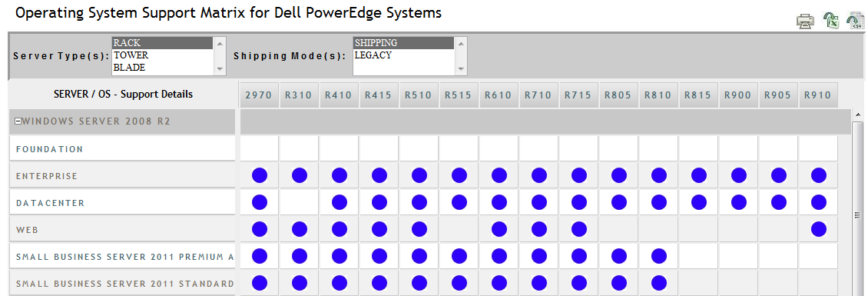Select TOWER in Server Type list
The width and height of the screenshot is (868, 296).
163,55
